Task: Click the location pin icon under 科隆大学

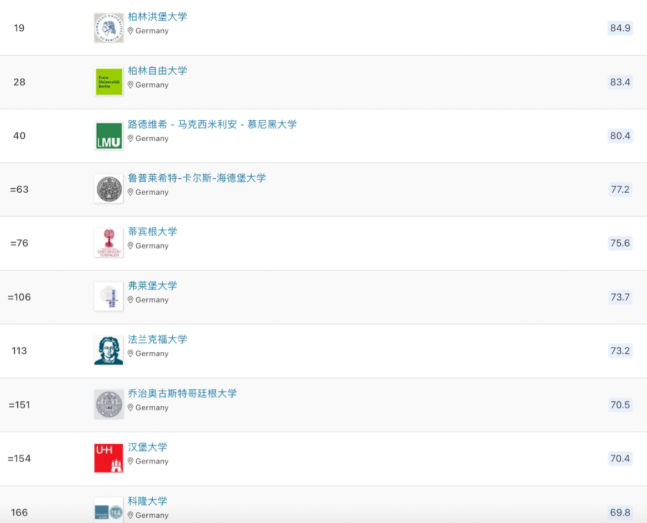Action: point(130,516)
